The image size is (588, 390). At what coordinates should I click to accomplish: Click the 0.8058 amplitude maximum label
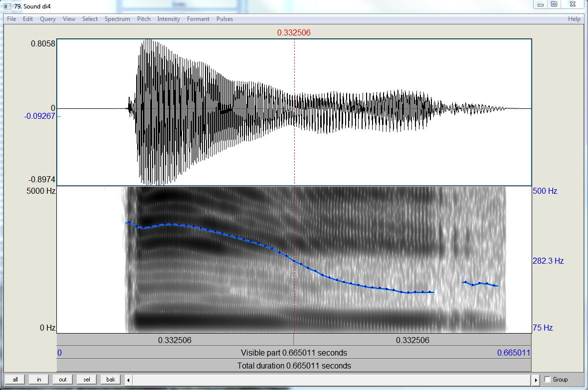pos(43,43)
